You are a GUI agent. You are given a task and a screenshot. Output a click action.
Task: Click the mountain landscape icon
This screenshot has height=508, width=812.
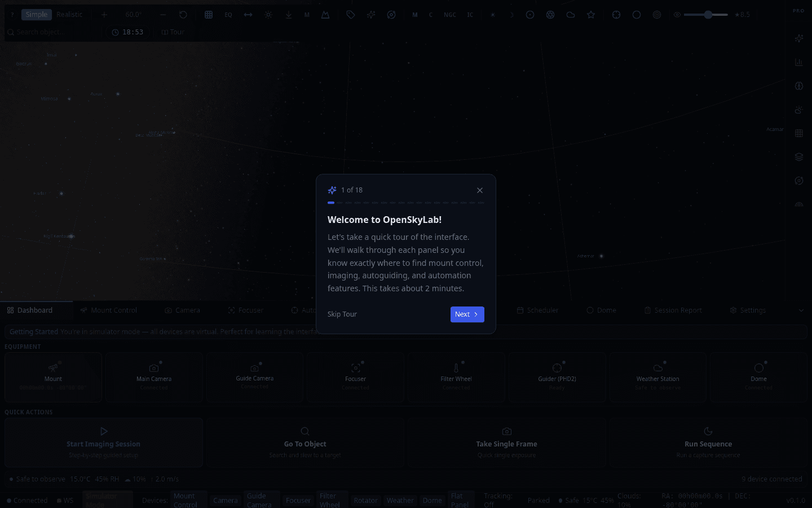(x=325, y=15)
